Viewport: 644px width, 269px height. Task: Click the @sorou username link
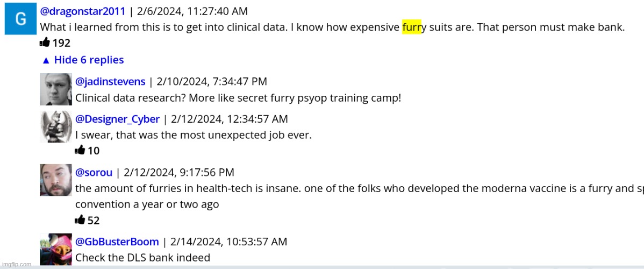[94, 172]
